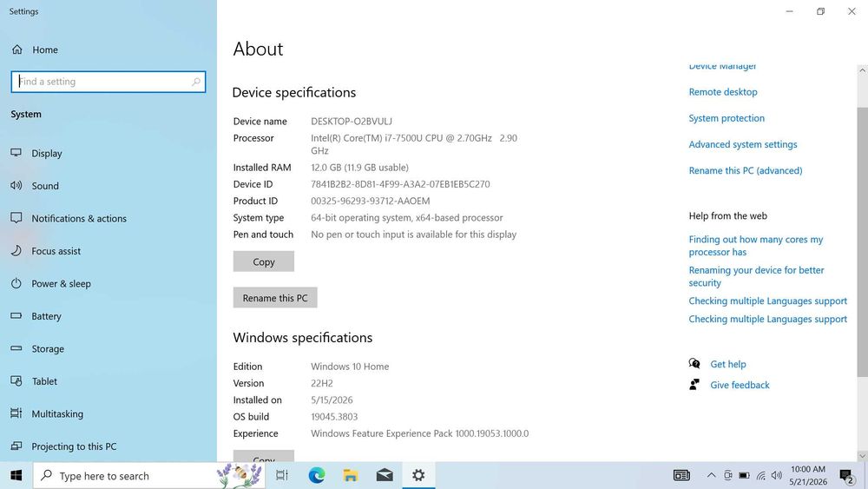Open Rename this PC (advanced) link

pyautogui.click(x=745, y=170)
